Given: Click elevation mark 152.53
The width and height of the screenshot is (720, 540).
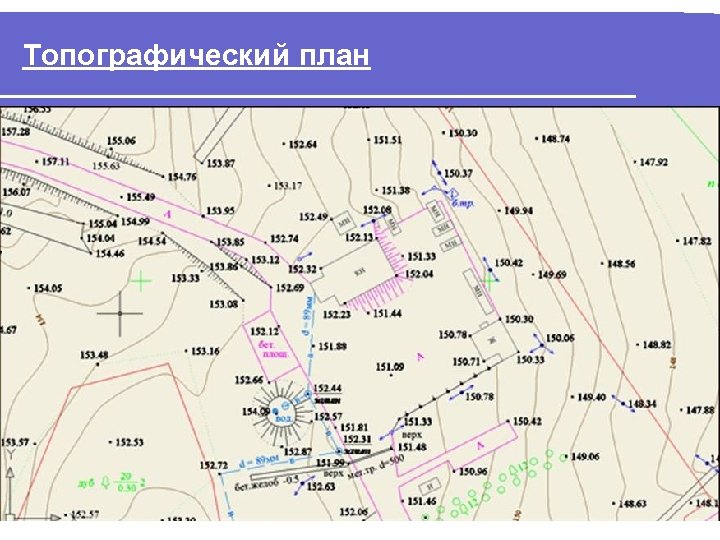Looking at the screenshot, I should click(x=129, y=443).
